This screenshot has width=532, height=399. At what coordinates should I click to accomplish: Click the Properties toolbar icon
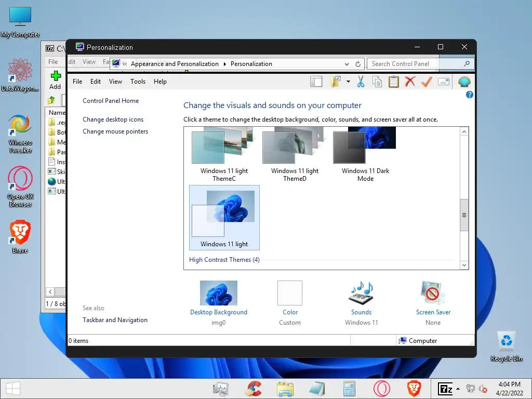point(444,82)
